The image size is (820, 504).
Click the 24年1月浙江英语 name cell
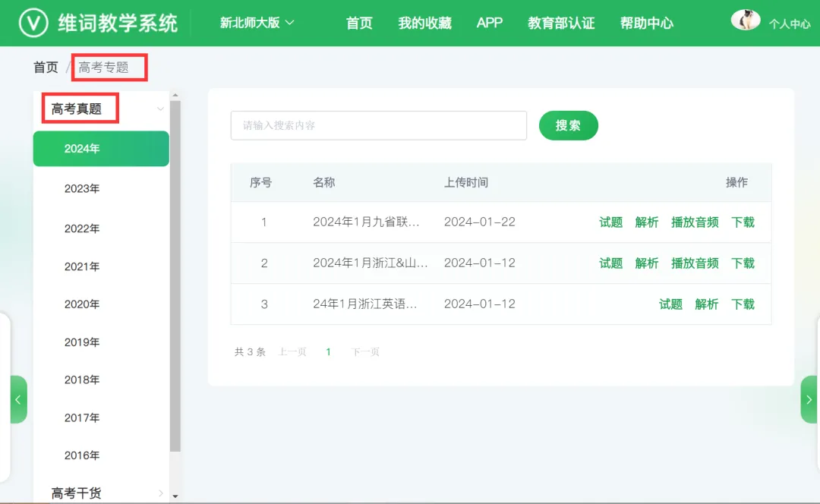pyautogui.click(x=365, y=304)
